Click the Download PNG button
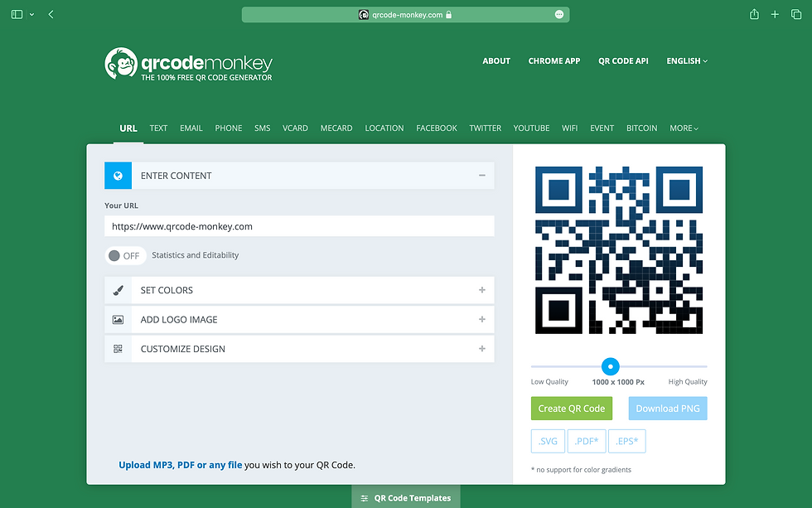Image resolution: width=812 pixels, height=508 pixels. coord(668,409)
